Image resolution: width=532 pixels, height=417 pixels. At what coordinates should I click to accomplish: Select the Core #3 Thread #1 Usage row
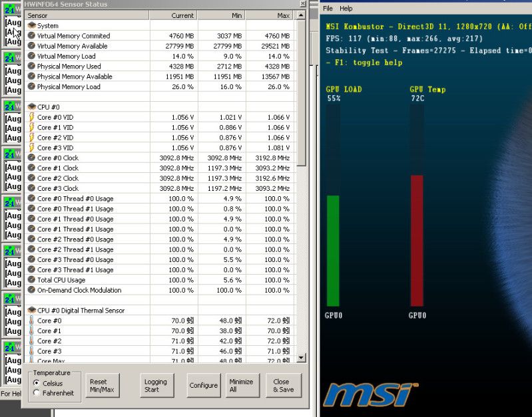click(x=159, y=269)
